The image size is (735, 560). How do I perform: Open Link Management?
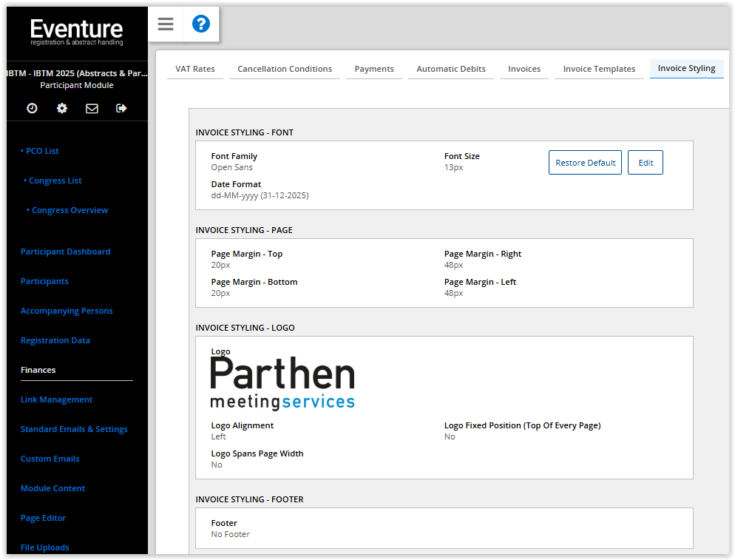click(56, 399)
